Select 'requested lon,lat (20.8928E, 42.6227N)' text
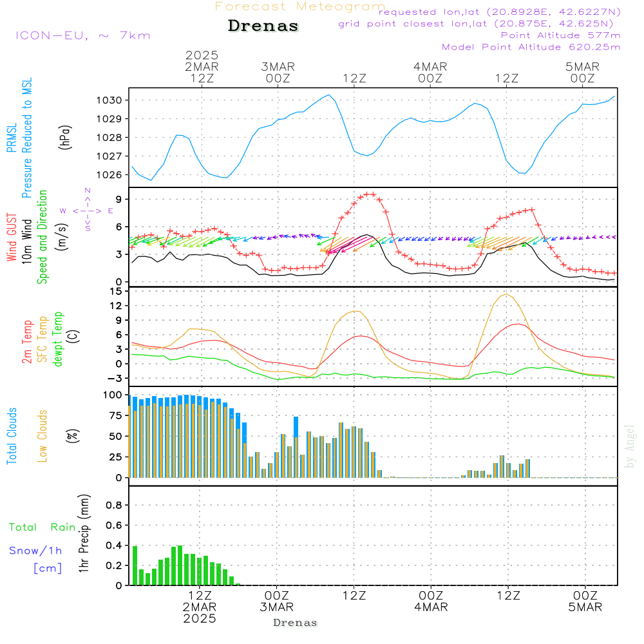This screenshot has height=644, width=644. (x=500, y=12)
